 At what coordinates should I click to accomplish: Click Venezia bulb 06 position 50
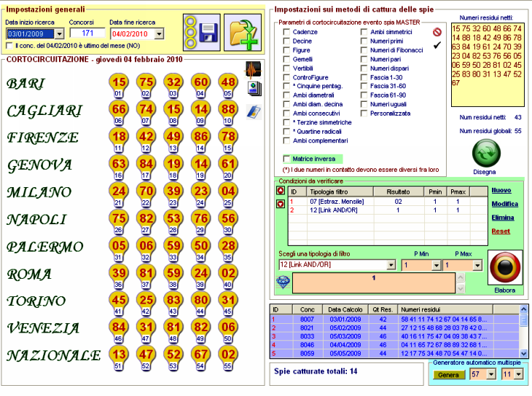(x=228, y=330)
